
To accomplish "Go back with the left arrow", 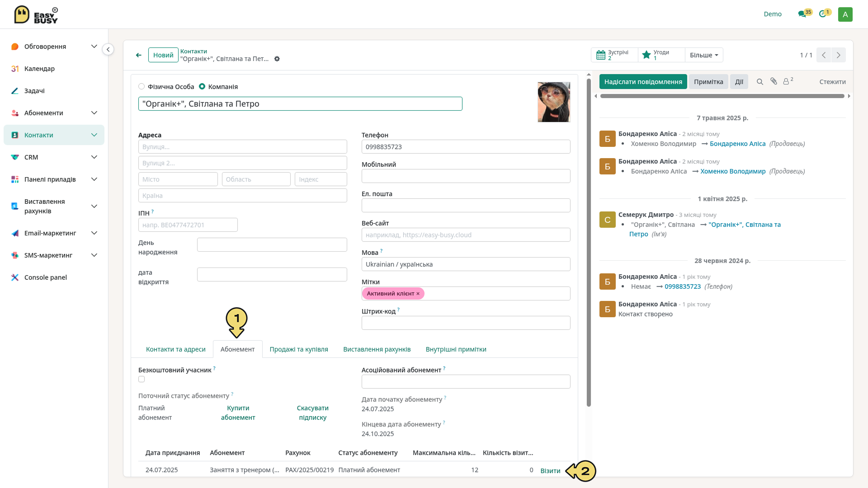I will [x=139, y=55].
